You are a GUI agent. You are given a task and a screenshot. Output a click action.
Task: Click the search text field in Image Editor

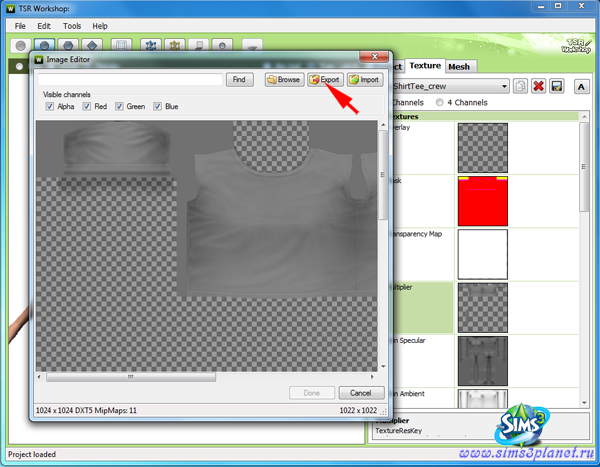point(130,80)
